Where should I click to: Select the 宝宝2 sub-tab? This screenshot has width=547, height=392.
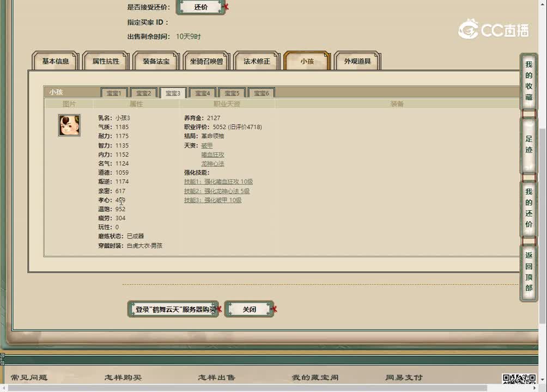[x=143, y=93]
